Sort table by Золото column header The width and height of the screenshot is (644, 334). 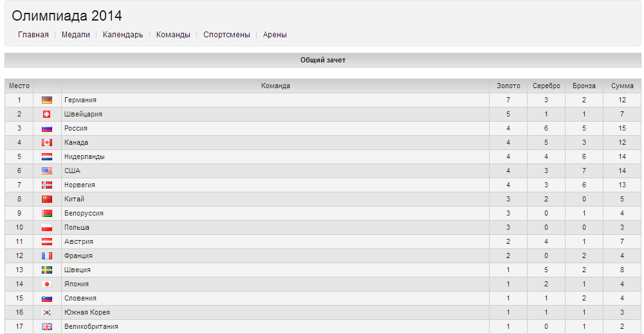pyautogui.click(x=508, y=86)
